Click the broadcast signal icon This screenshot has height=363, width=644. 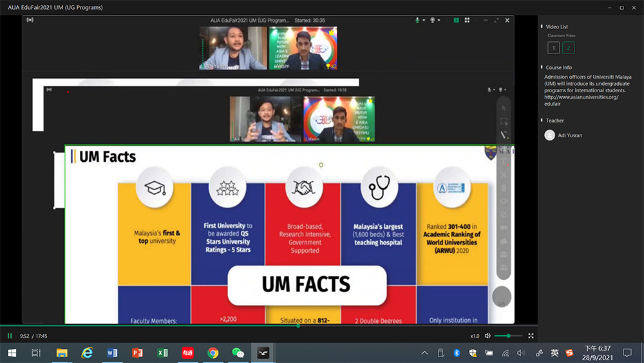tap(30, 20)
